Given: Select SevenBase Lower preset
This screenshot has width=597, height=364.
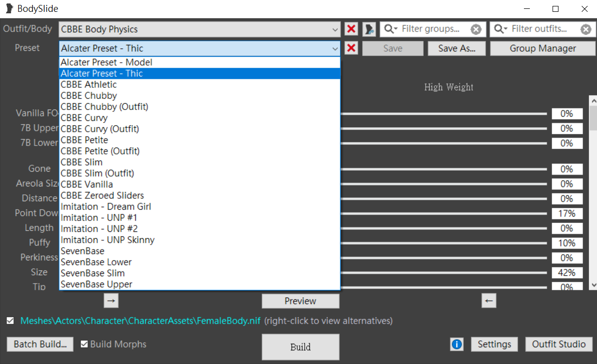Looking at the screenshot, I should pyautogui.click(x=200, y=262).
